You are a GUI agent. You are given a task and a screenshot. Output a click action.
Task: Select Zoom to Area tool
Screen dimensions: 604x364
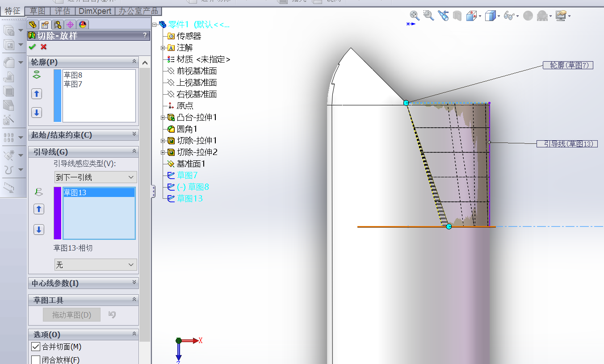(428, 16)
